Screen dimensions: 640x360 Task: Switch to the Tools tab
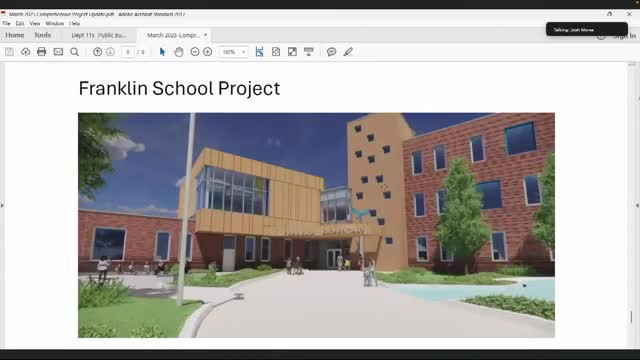[x=42, y=35]
